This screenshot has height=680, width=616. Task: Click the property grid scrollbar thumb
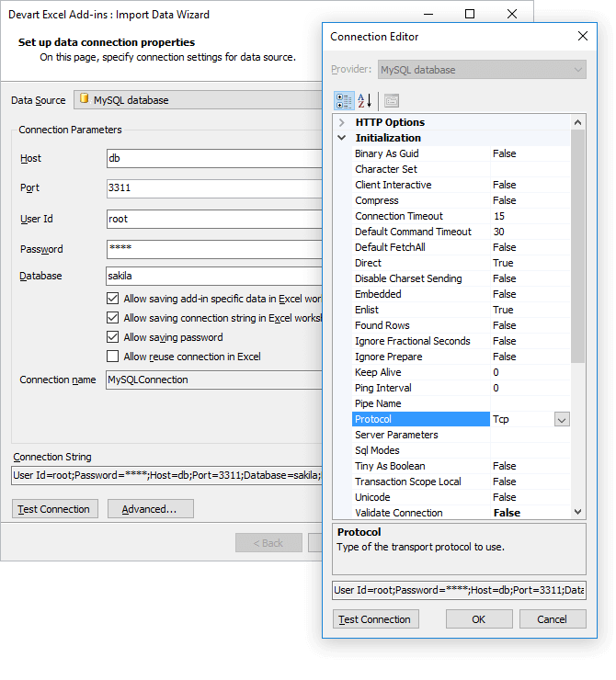click(x=577, y=246)
